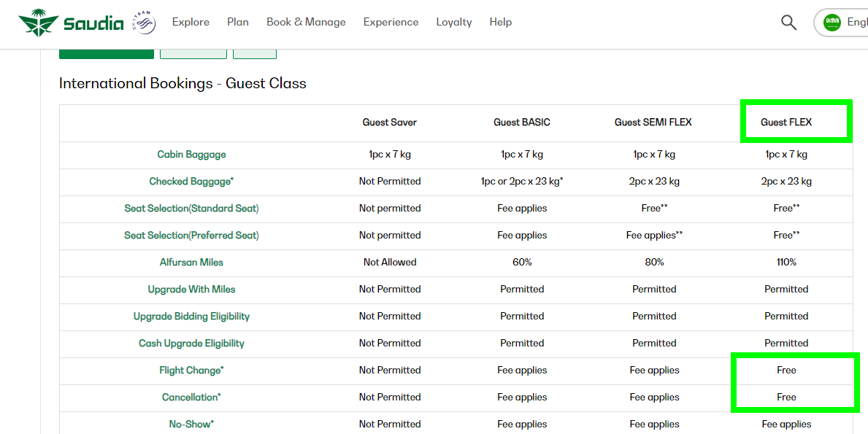Click the Guest BASIC column header
The height and width of the screenshot is (434, 868).
pos(522,123)
